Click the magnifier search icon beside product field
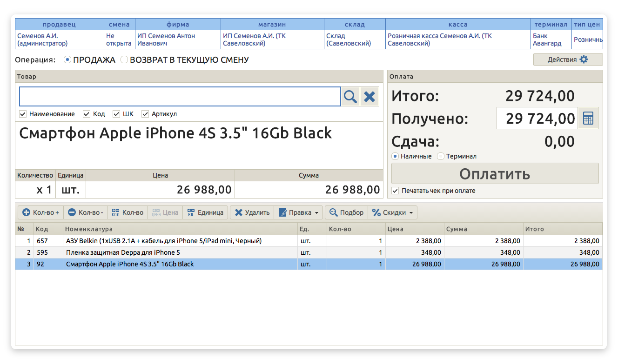 pos(350,97)
